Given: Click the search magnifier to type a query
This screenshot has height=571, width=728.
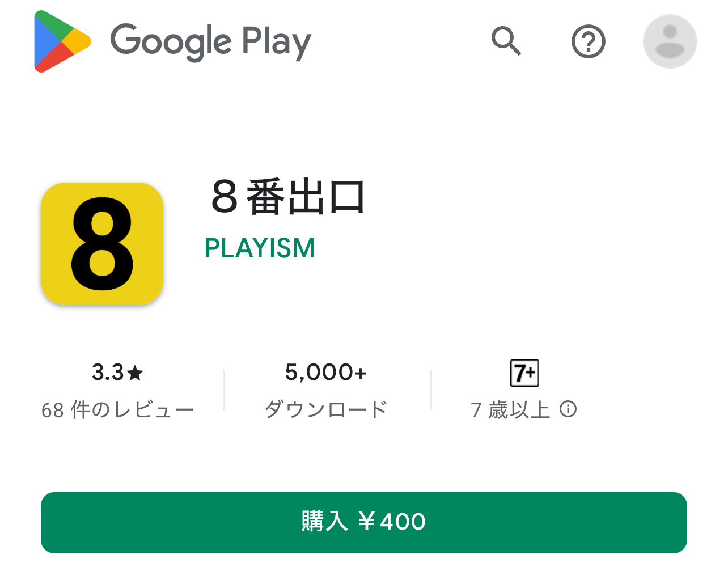Looking at the screenshot, I should pos(506,41).
